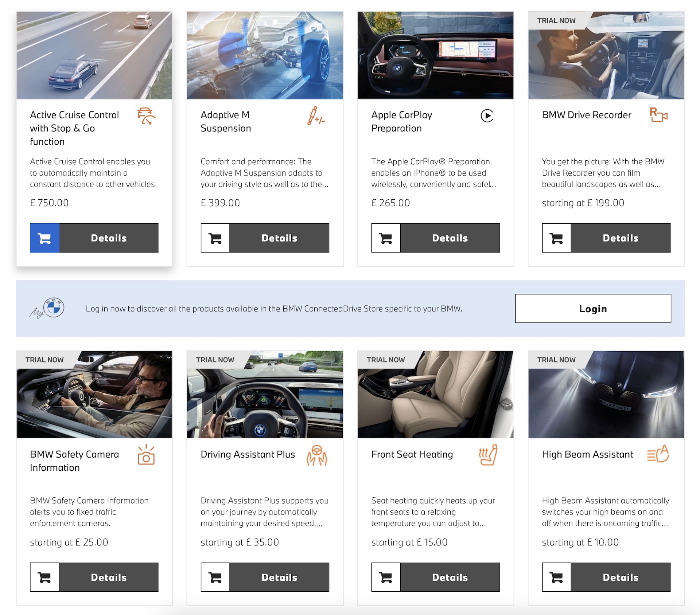Add BMW Drive Recorder to cart
700x615 pixels.
pos(556,238)
